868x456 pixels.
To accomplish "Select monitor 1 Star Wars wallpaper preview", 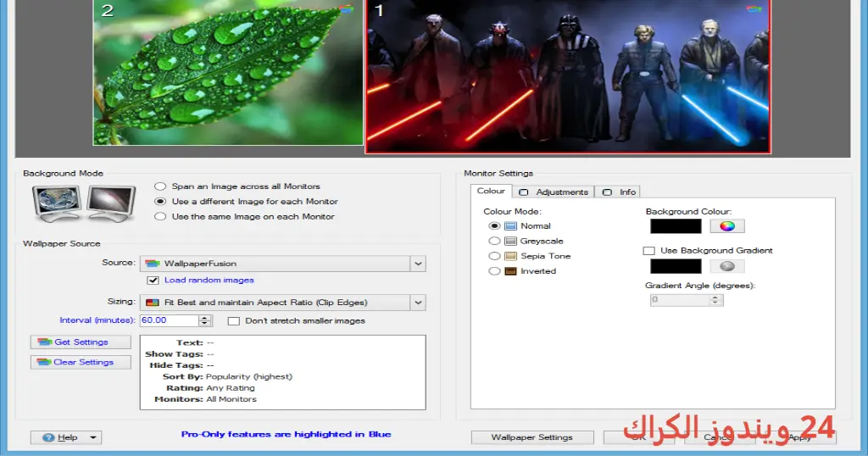I will [x=567, y=76].
